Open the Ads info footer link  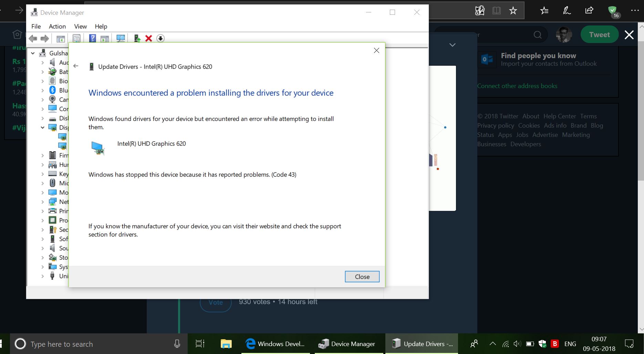click(x=555, y=126)
